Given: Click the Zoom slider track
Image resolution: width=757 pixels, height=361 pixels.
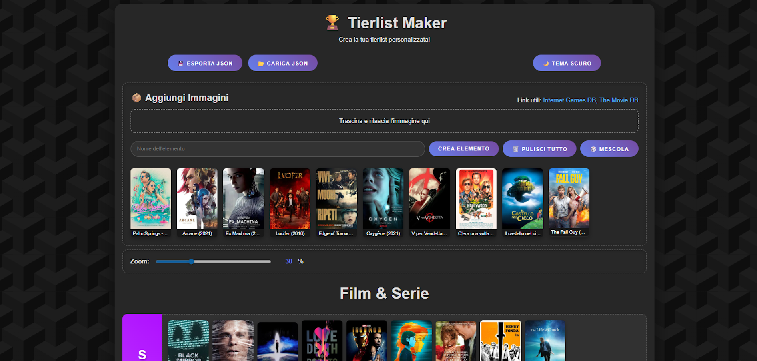Looking at the screenshot, I should 213,262.
